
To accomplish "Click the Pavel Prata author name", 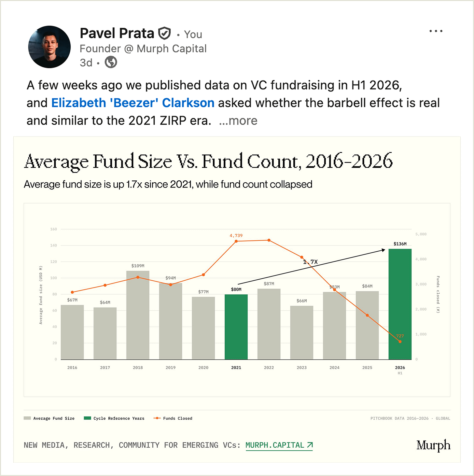I will click(117, 33).
